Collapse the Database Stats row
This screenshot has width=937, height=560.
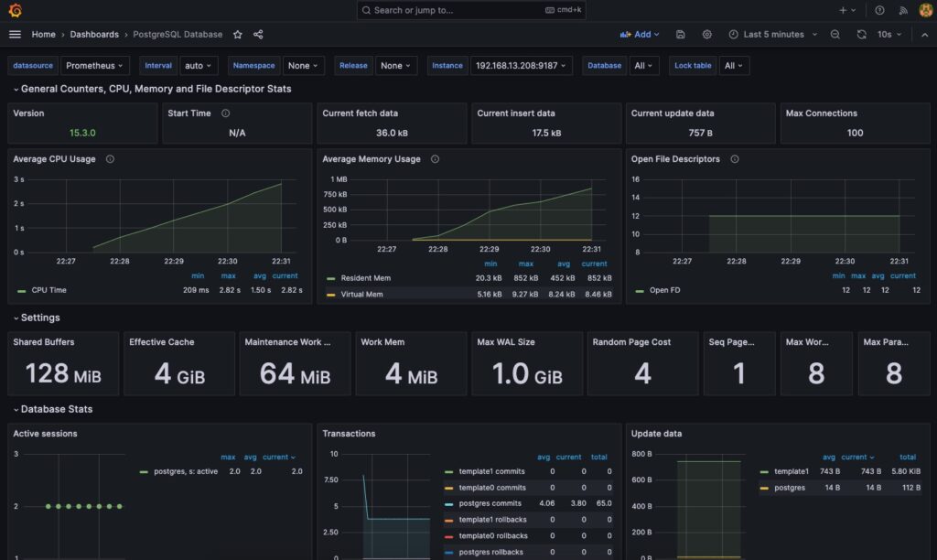tap(52, 409)
